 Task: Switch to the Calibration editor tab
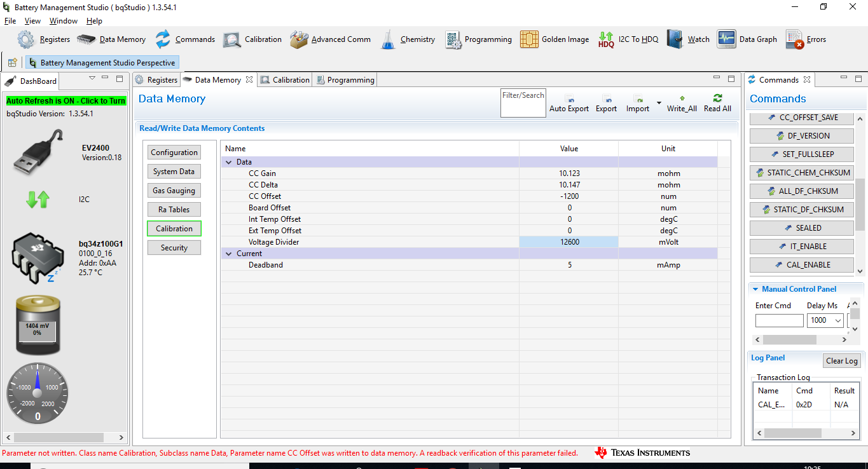[x=285, y=80]
